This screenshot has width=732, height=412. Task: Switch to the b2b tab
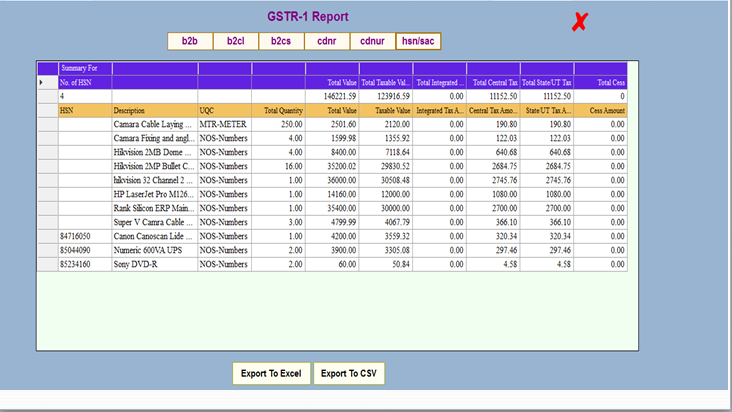(190, 41)
